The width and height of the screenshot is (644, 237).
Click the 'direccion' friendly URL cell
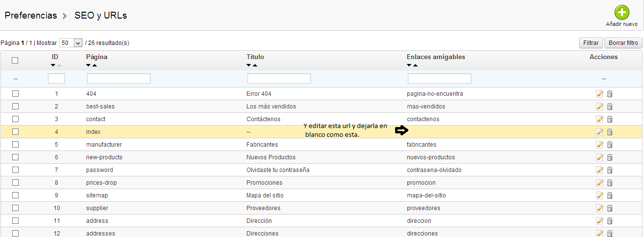point(419,221)
